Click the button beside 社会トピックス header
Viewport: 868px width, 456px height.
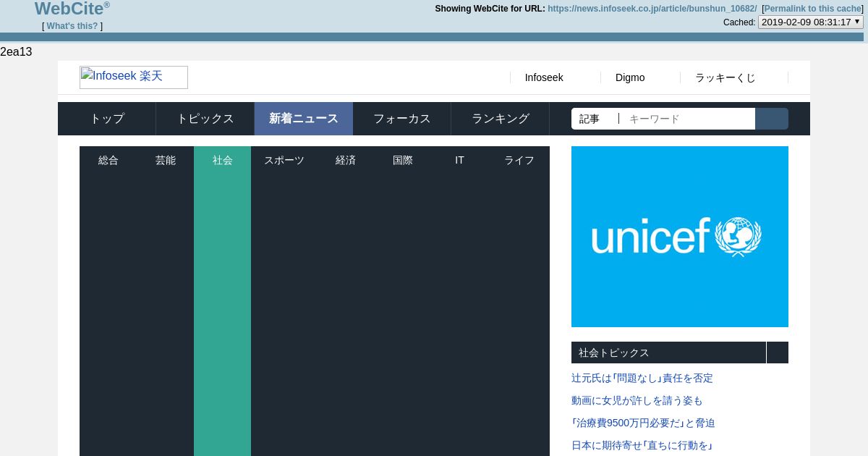point(778,352)
